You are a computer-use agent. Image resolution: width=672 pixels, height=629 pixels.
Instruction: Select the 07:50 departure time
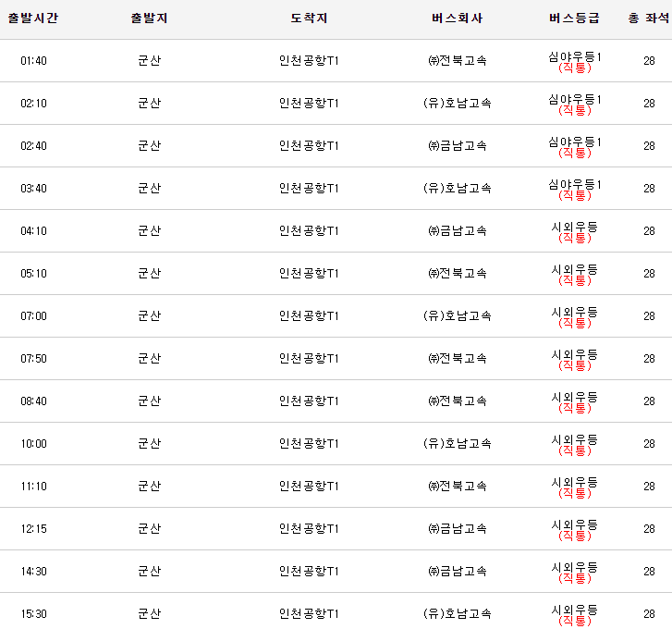pos(33,359)
